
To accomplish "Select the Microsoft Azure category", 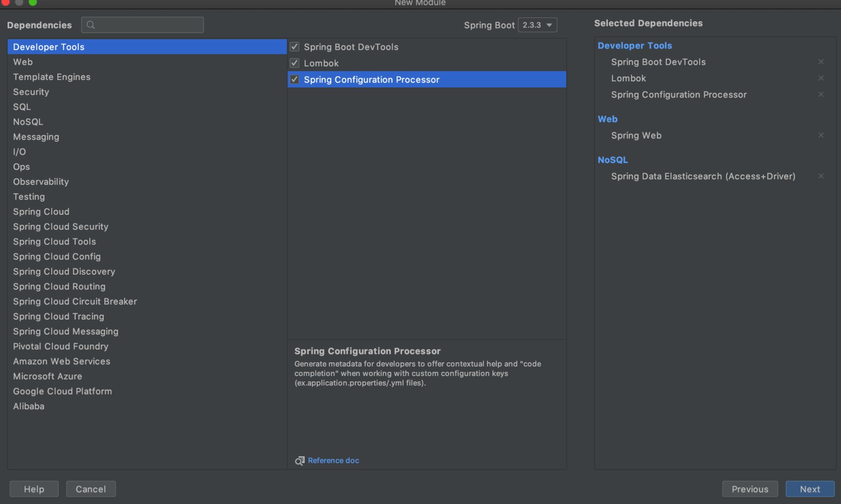I will coord(147,376).
